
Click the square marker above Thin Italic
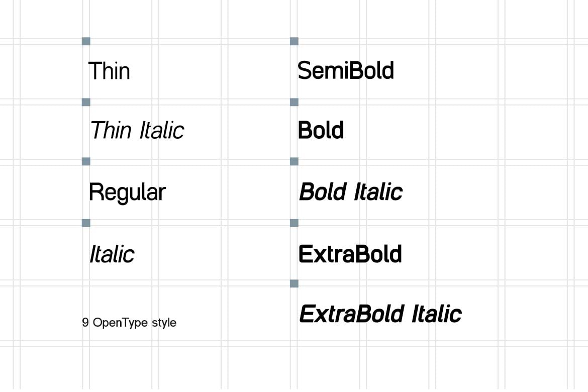(x=86, y=102)
